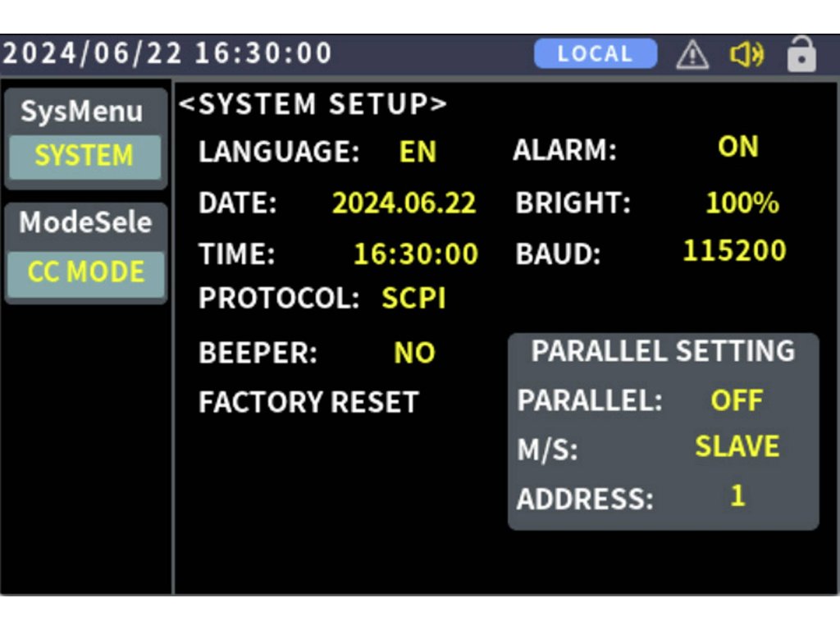Viewport: 840px width, 630px height.
Task: Toggle the BEEPER value NO
Action: (414, 353)
